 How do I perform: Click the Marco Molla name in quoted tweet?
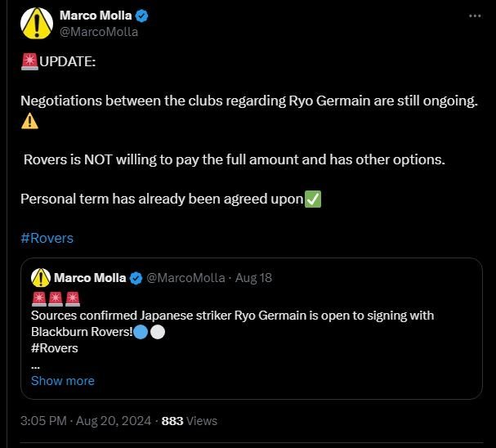click(90, 278)
